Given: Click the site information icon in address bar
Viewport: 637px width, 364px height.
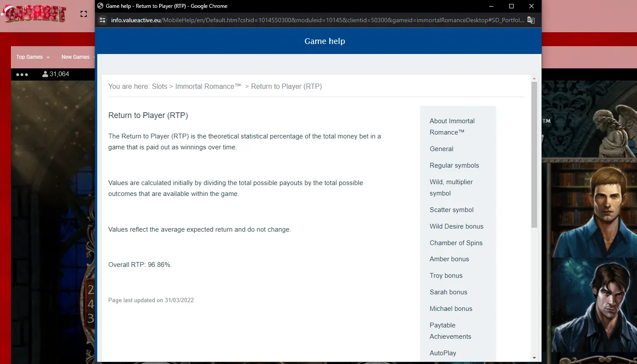Looking at the screenshot, I should click(102, 20).
